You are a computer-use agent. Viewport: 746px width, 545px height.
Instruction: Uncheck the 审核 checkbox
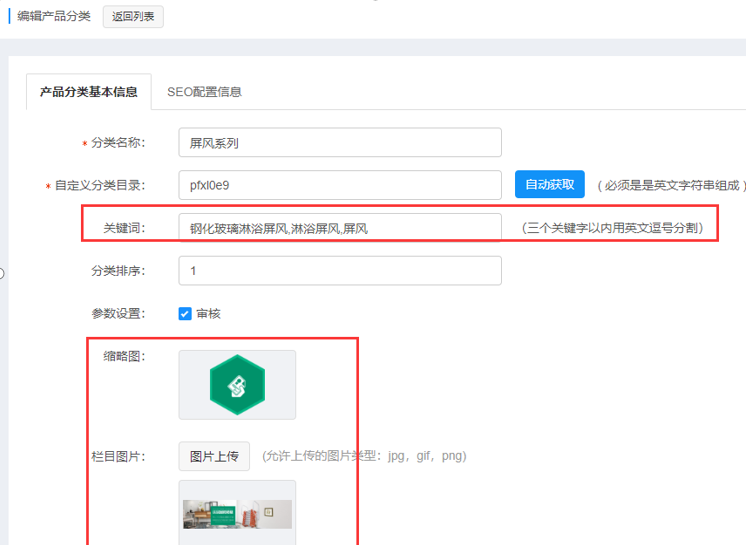(x=185, y=313)
